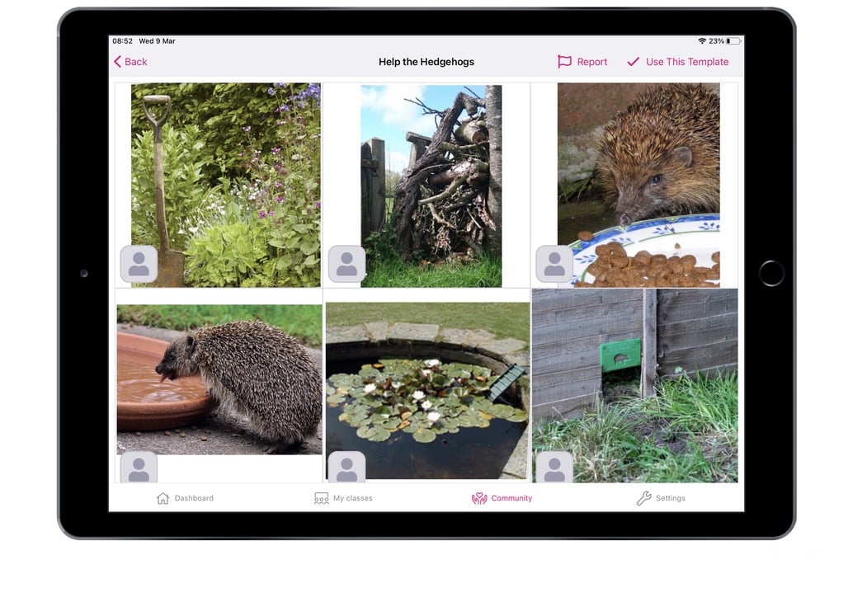Tap the avatar icon on the pond photo
867x616 pixels.
click(346, 466)
